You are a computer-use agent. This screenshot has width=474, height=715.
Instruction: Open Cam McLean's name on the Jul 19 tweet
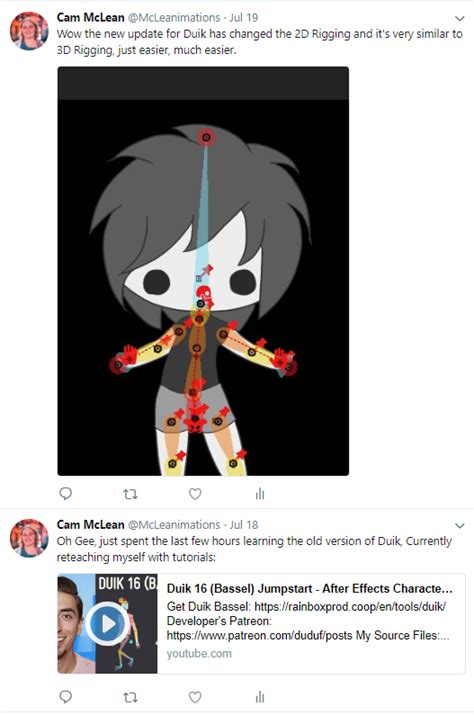click(90, 18)
